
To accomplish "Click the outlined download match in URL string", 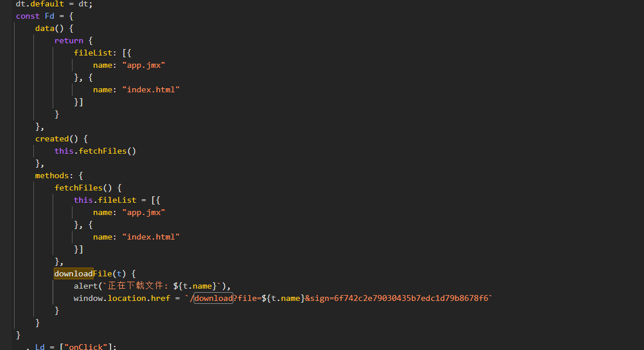I will point(213,298).
